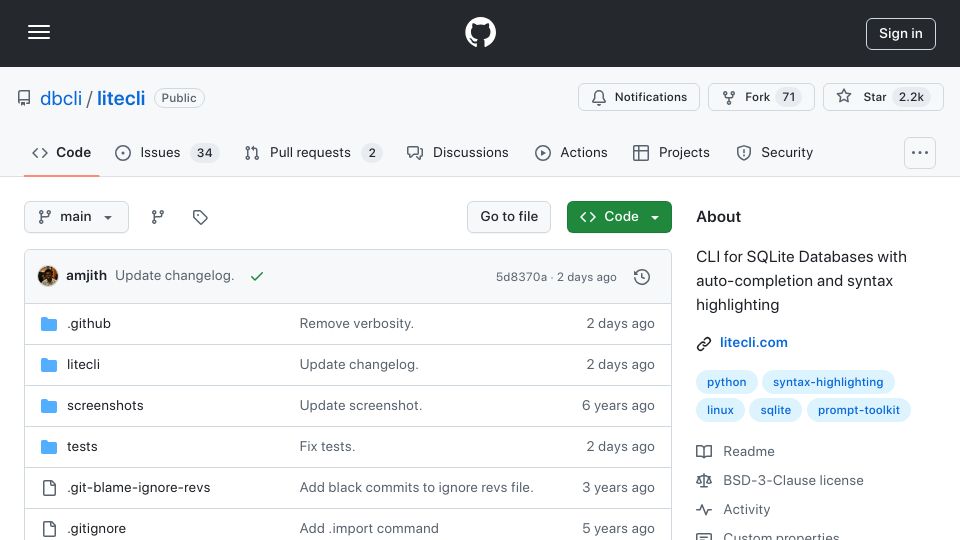
Task: Fork the repository
Action: point(761,97)
